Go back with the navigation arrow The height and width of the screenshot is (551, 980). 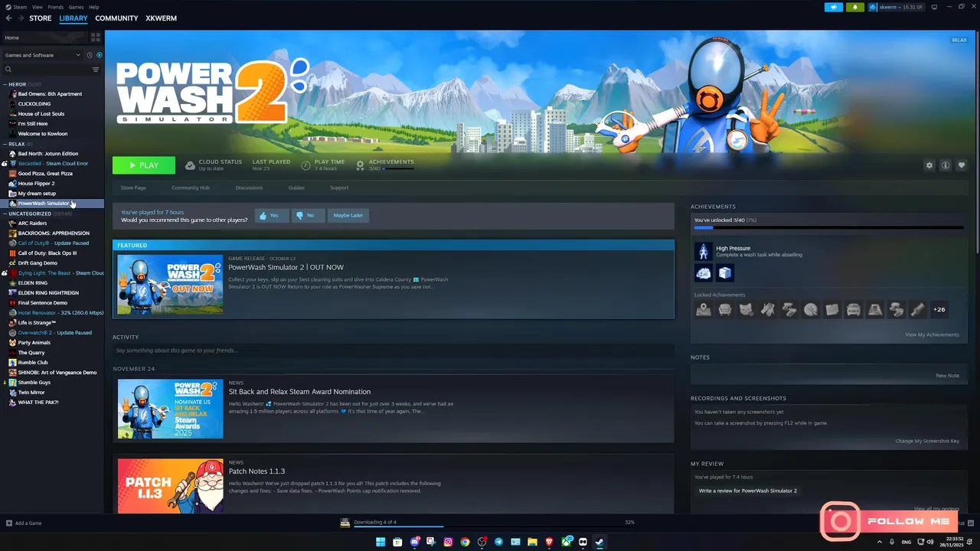tap(8, 18)
